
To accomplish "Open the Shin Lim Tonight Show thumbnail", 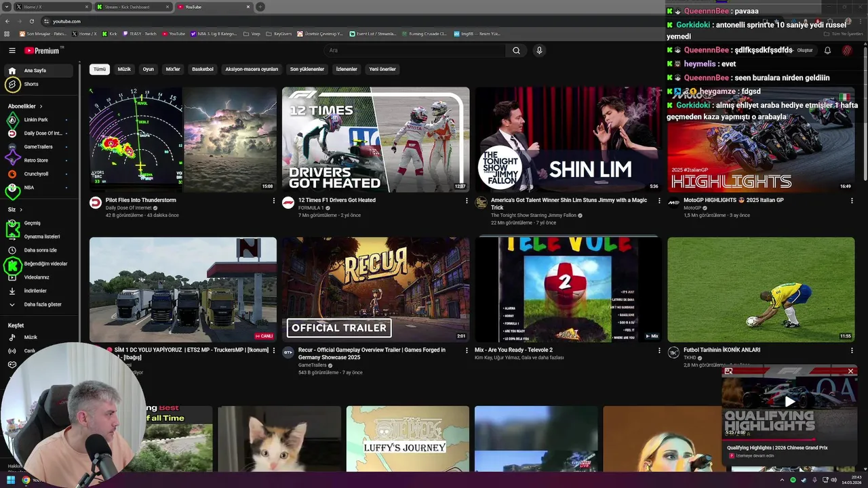I will tap(568, 140).
